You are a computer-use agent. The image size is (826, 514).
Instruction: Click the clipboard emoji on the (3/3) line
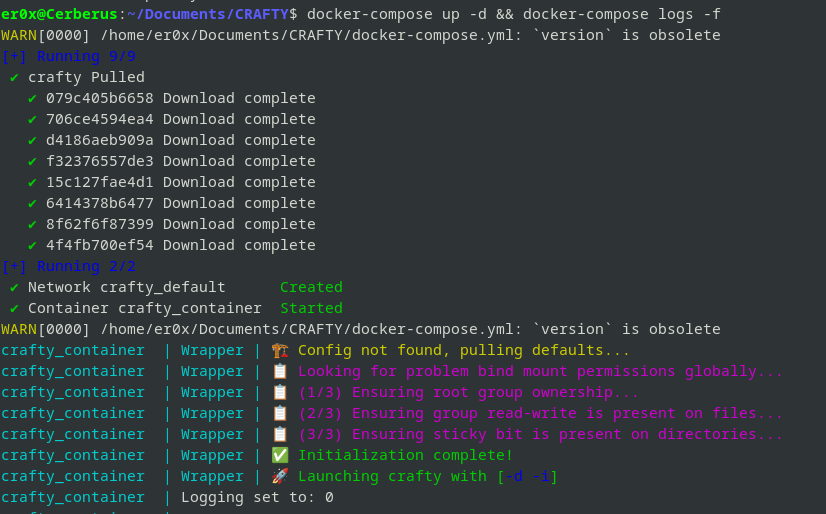pyautogui.click(x=280, y=434)
